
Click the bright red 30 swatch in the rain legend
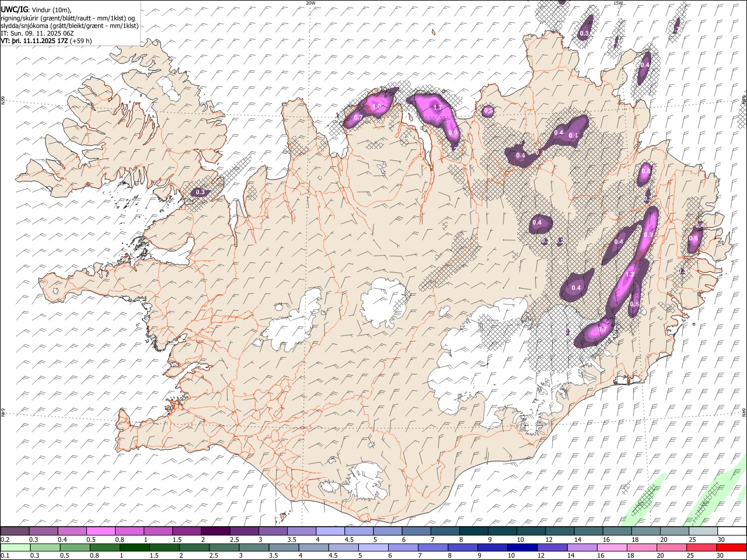click(731, 547)
